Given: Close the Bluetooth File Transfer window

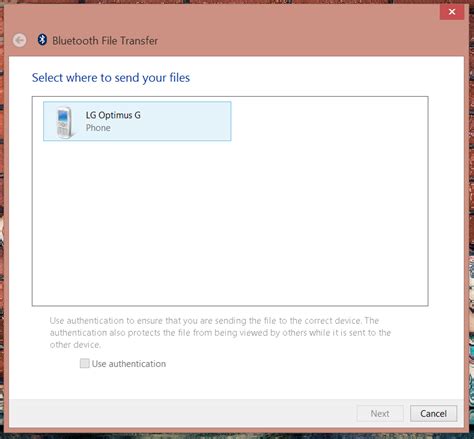Looking at the screenshot, I should 452,12.
